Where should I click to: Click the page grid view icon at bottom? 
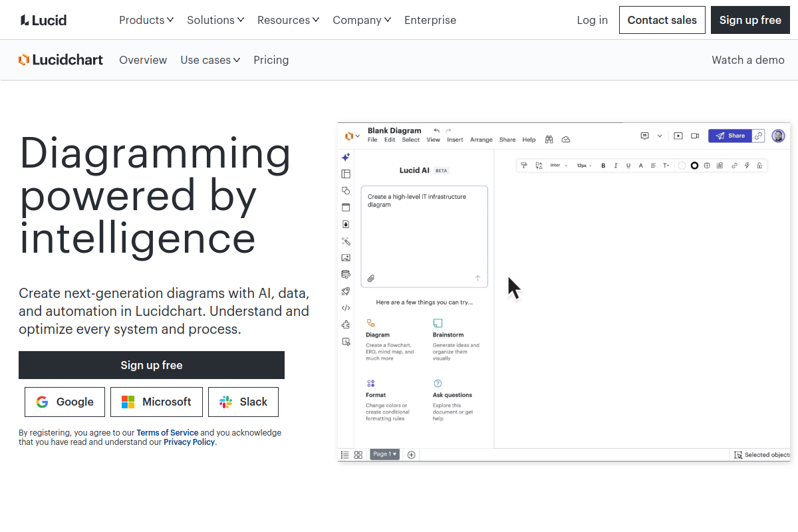pos(358,455)
